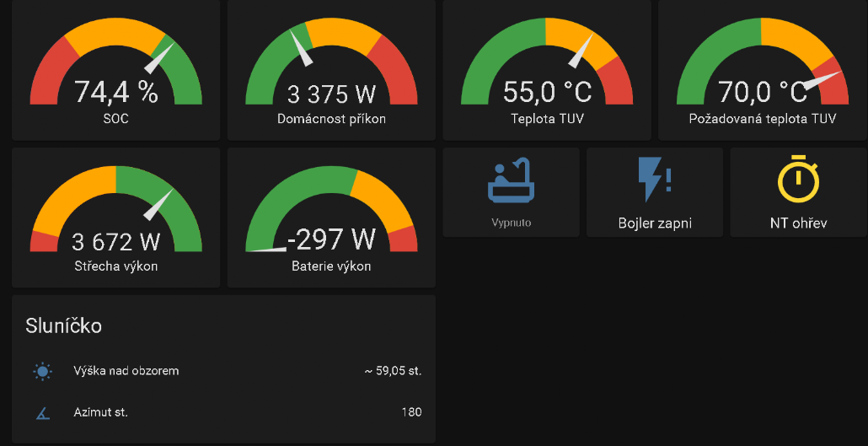Click the NT ohřev label
The height and width of the screenshot is (446, 868).
coord(798,223)
